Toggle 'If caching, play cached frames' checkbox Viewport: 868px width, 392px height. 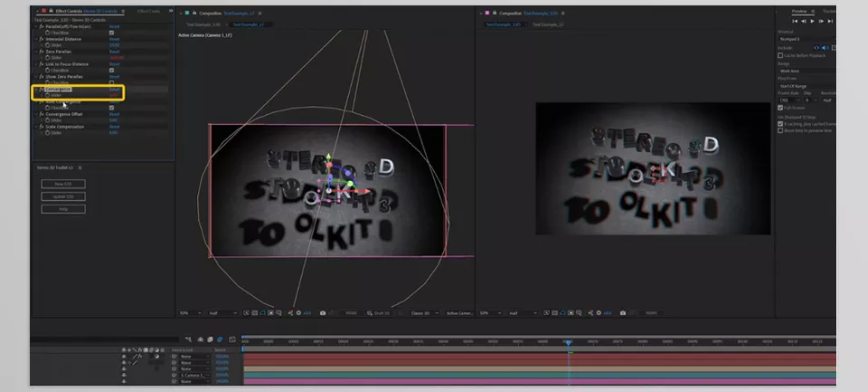click(x=780, y=124)
